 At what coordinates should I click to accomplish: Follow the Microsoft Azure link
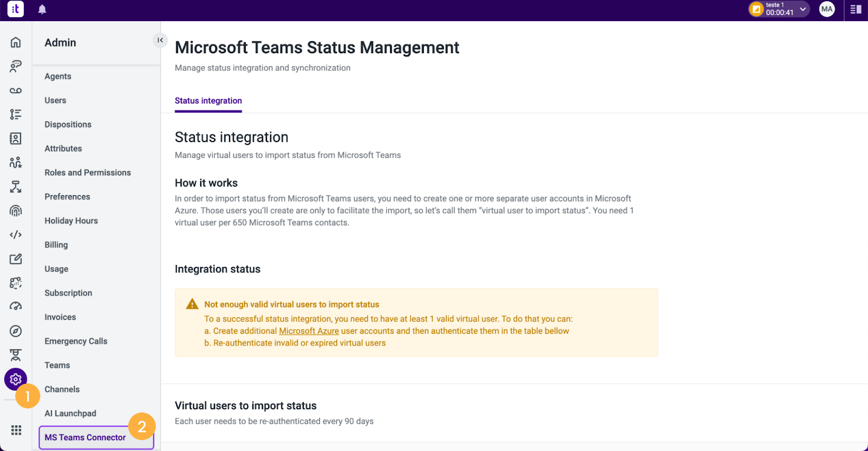309,331
